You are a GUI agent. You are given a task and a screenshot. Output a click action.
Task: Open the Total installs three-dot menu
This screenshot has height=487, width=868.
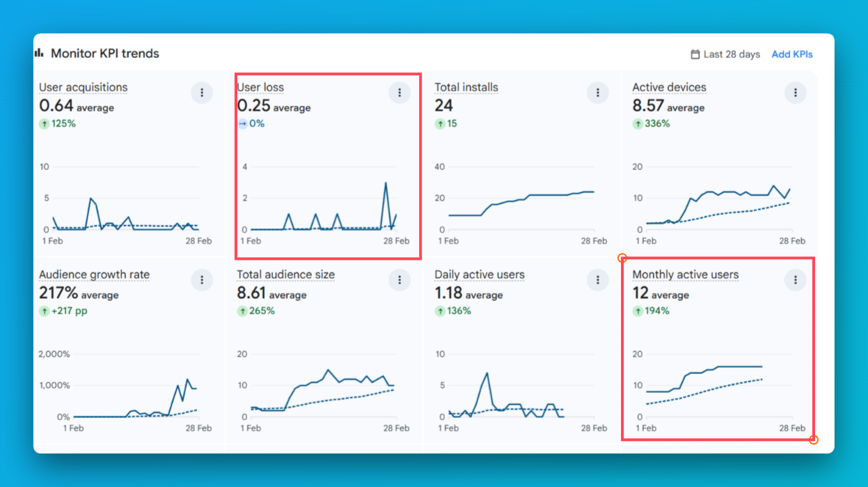(x=597, y=93)
